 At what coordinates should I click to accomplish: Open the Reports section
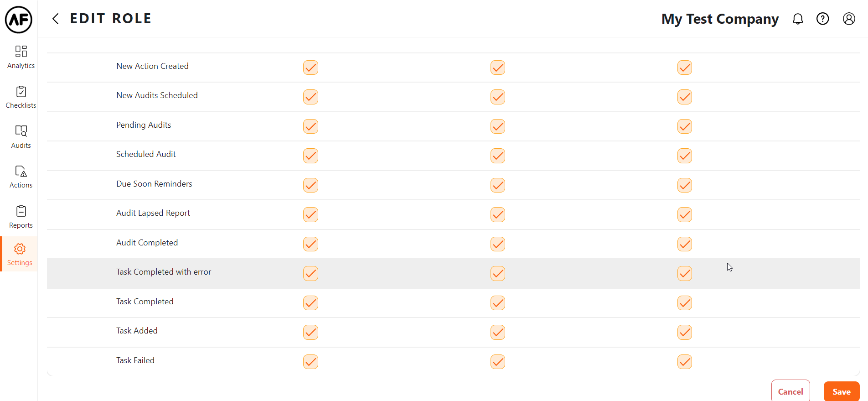(x=21, y=217)
